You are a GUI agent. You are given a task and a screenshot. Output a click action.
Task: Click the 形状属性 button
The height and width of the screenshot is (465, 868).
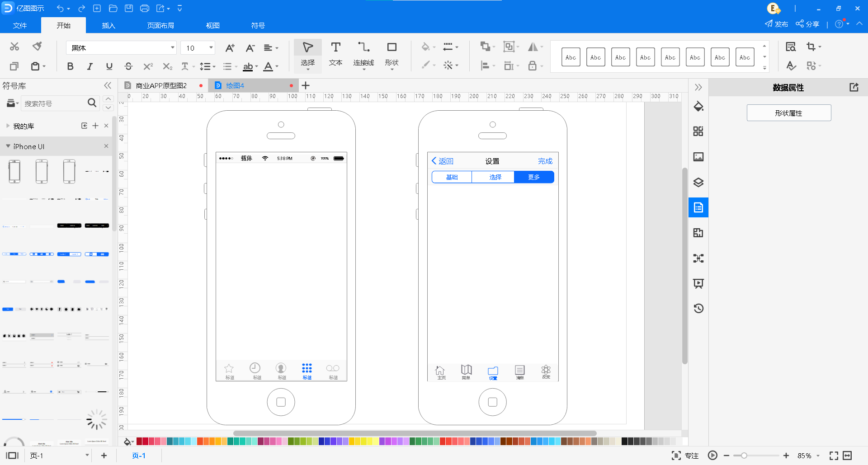click(789, 113)
